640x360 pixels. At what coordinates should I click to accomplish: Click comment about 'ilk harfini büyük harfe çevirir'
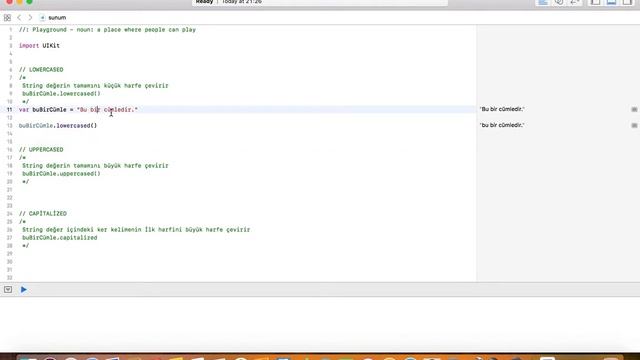click(136, 230)
